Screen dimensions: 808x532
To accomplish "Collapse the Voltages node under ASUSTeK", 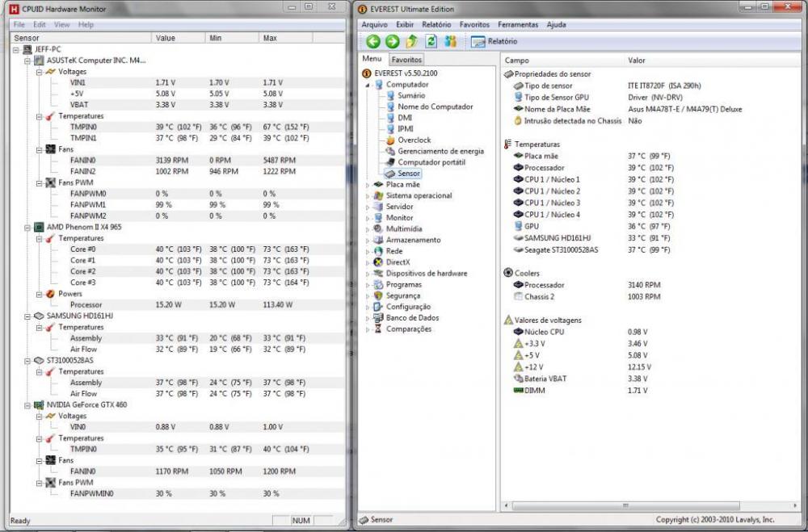I will click(38, 72).
